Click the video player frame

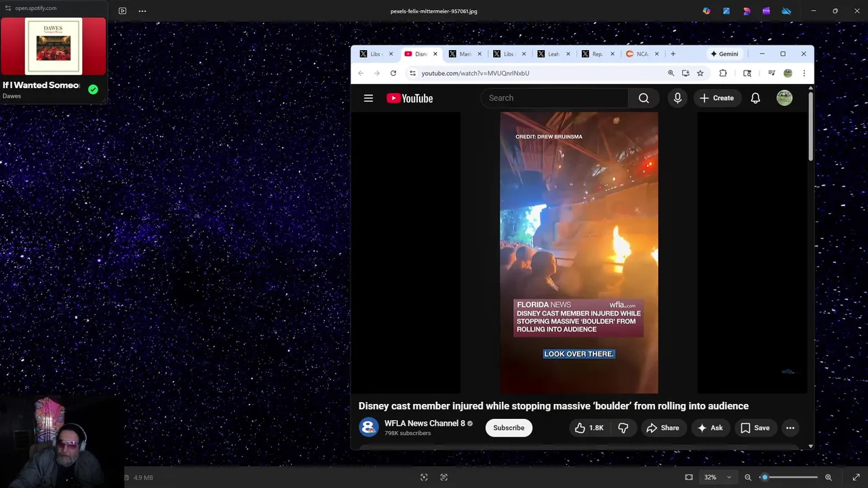pyautogui.click(x=579, y=253)
